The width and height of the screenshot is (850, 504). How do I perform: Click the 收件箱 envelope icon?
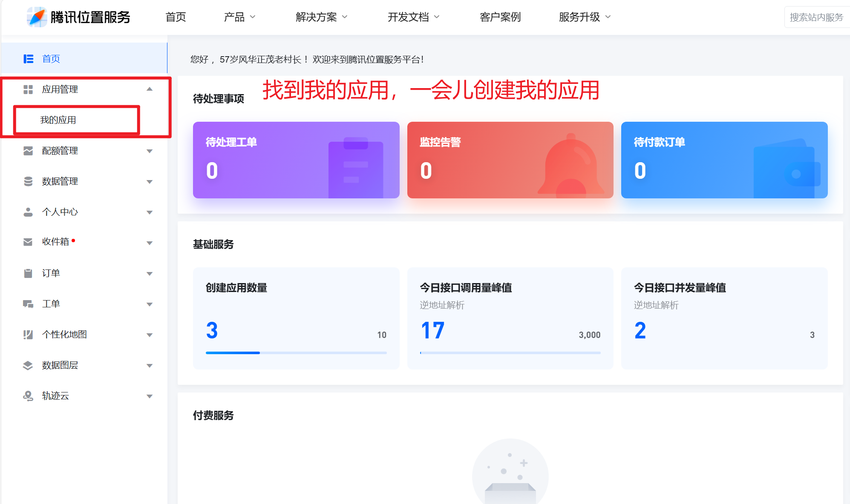(x=28, y=242)
